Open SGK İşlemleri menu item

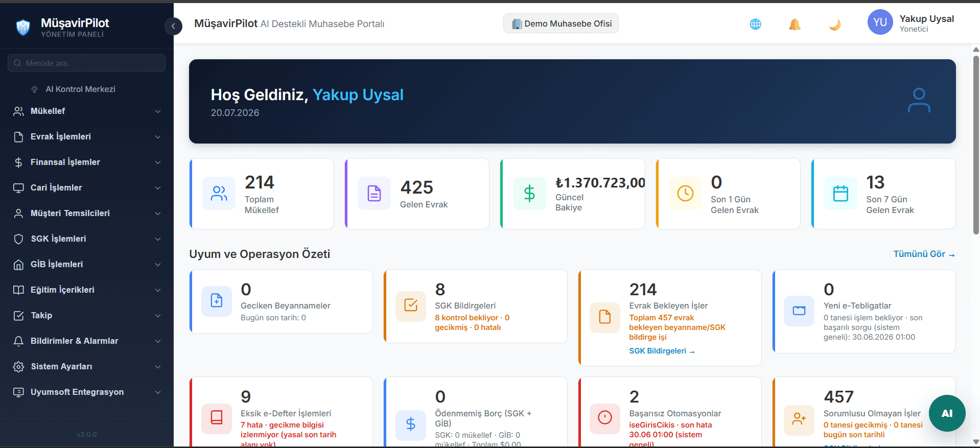tap(87, 239)
